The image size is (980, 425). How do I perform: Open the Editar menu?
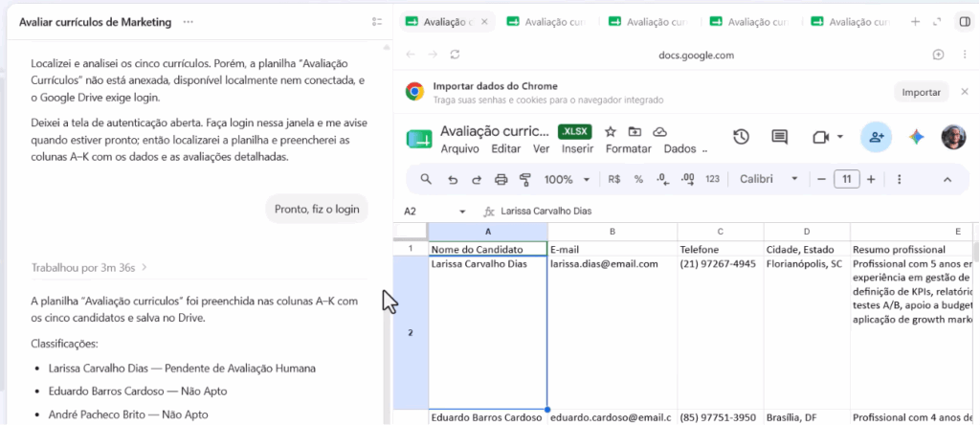tap(505, 148)
